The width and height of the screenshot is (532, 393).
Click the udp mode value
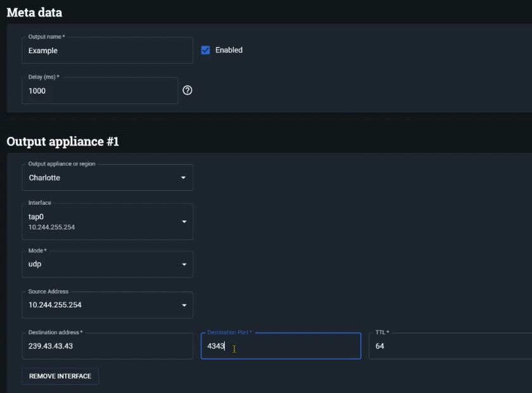(x=35, y=264)
